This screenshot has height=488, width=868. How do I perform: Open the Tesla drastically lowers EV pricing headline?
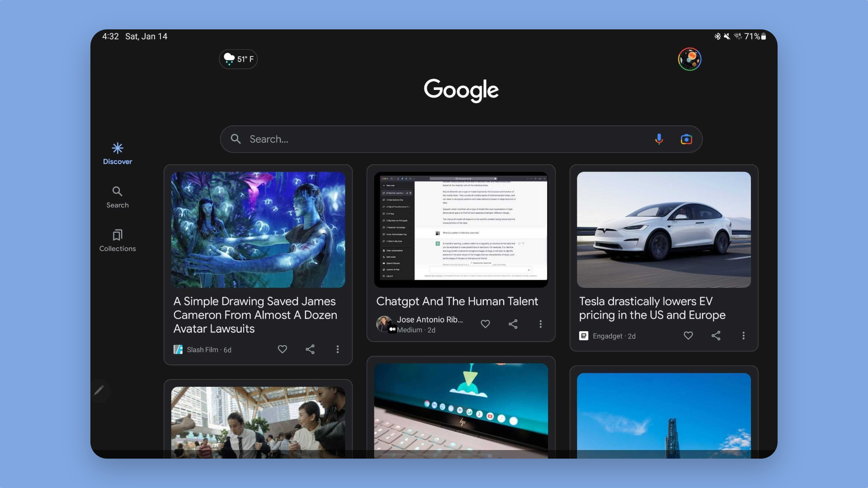pyautogui.click(x=652, y=308)
